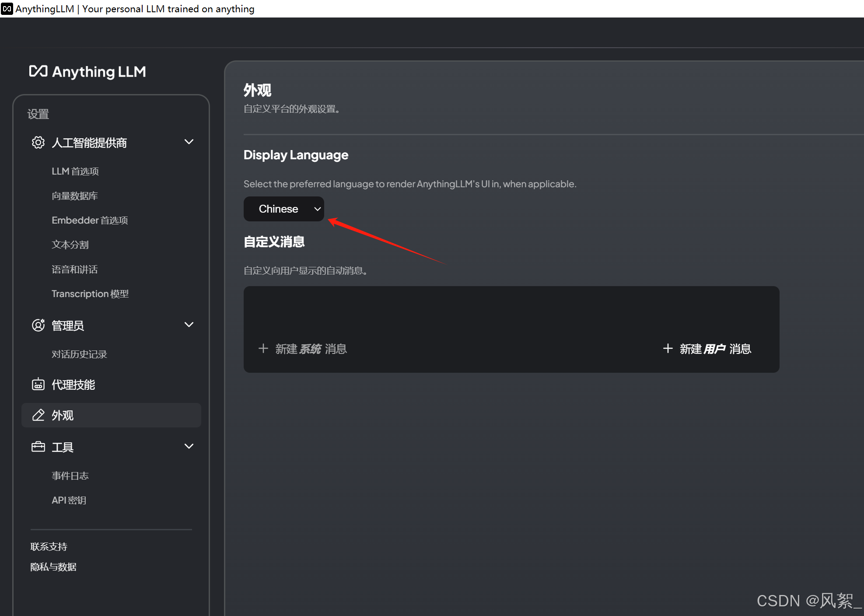The image size is (864, 616).
Task: Click the robot icon beside 代理技能
Action: 38,385
